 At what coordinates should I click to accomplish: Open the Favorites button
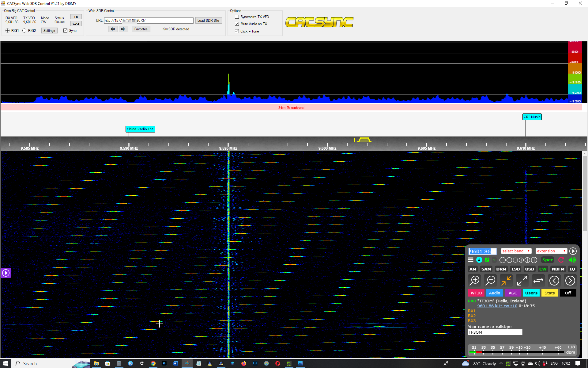[x=141, y=29]
